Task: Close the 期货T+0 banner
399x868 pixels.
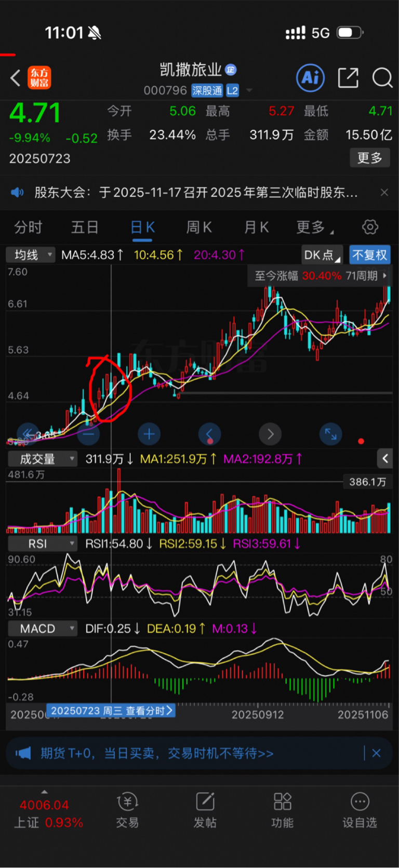Action: [x=377, y=753]
